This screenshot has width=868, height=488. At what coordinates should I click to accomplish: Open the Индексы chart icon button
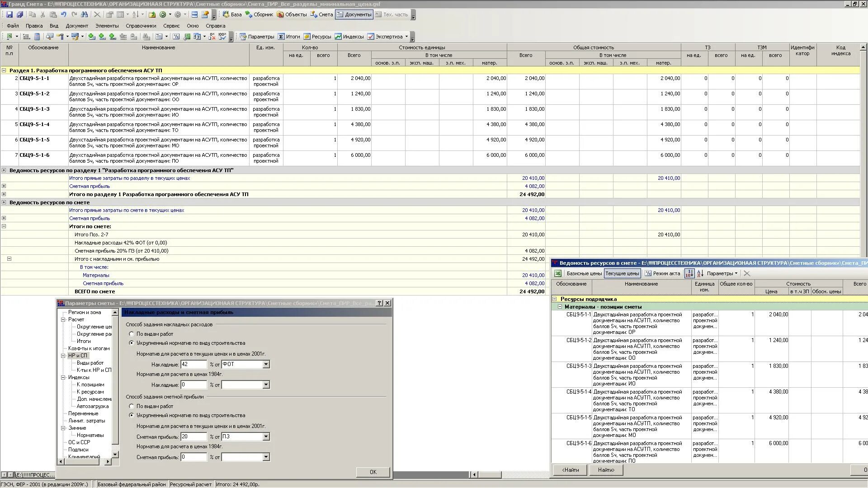click(x=349, y=37)
